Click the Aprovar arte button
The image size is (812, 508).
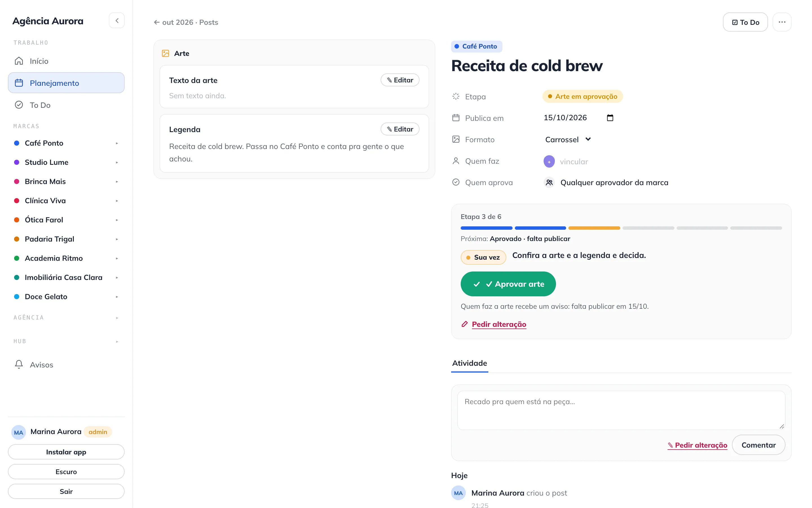click(508, 284)
